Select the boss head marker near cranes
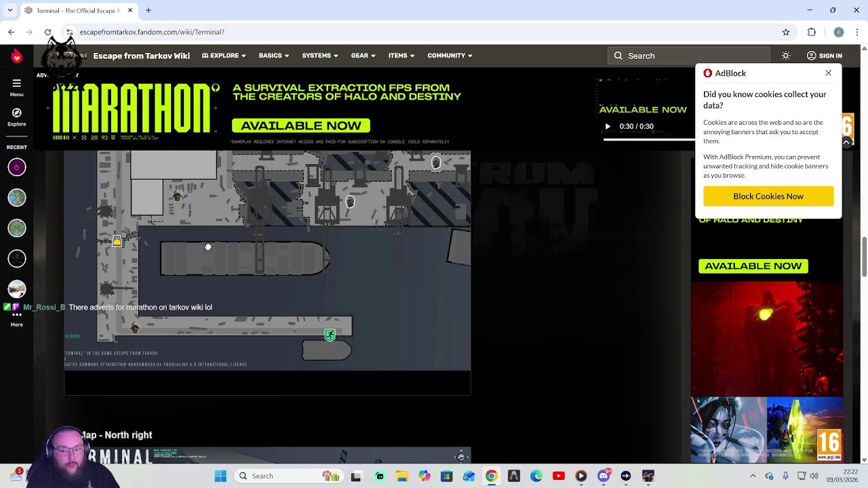The width and height of the screenshot is (868, 488). pyautogui.click(x=350, y=202)
